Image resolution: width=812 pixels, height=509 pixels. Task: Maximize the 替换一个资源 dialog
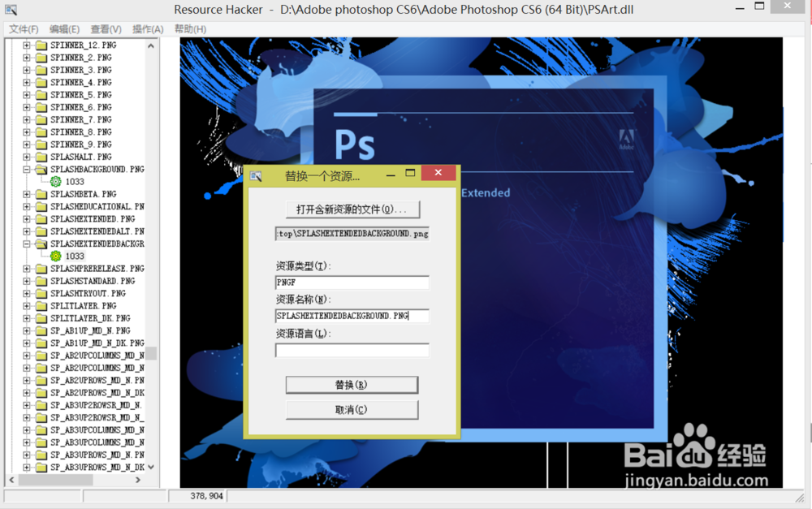(x=411, y=173)
